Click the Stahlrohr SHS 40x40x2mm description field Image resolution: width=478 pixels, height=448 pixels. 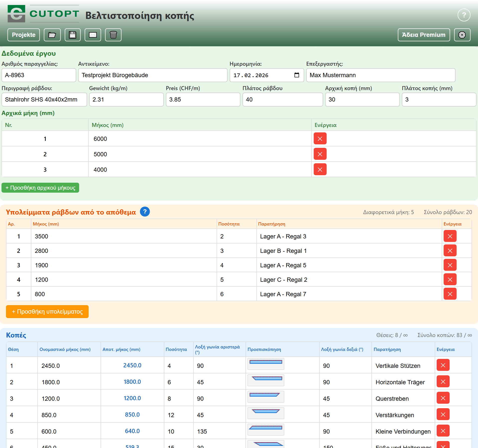[x=44, y=100]
